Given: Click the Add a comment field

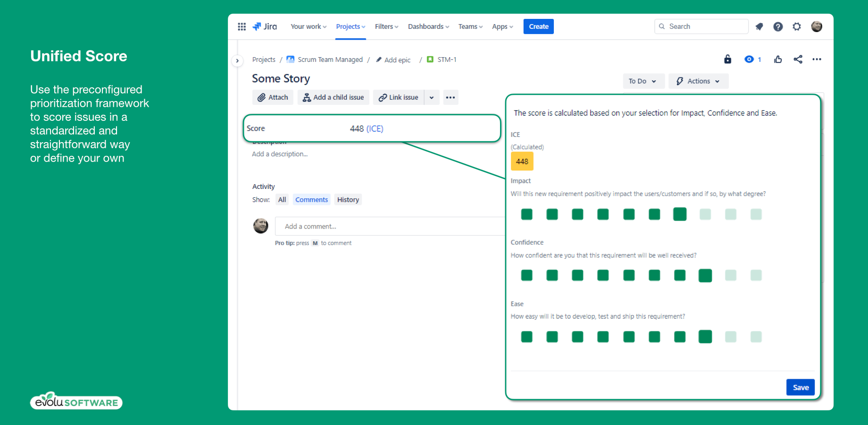Looking at the screenshot, I should (390, 226).
